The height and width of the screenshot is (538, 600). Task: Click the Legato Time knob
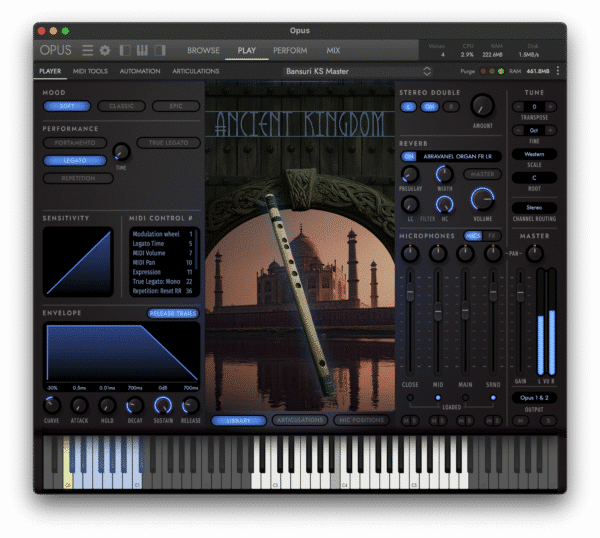tap(121, 152)
